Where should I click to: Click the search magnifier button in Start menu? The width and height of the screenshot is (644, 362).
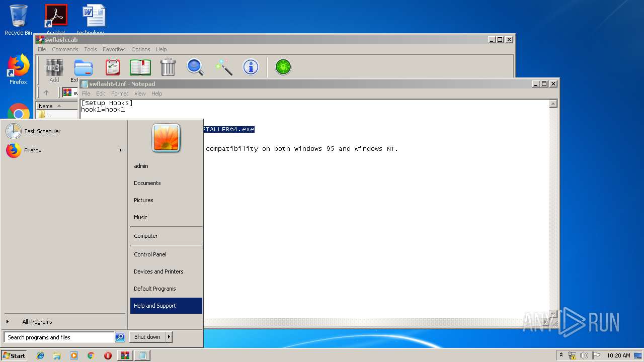coord(120,337)
